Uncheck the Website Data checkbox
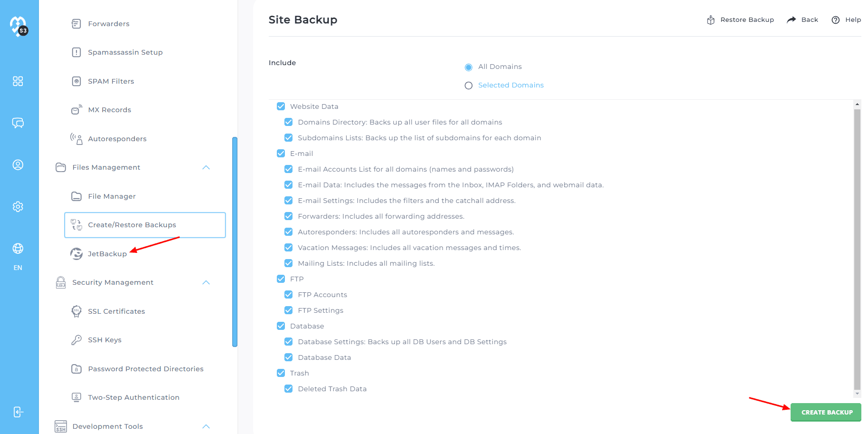The height and width of the screenshot is (434, 868). point(281,106)
